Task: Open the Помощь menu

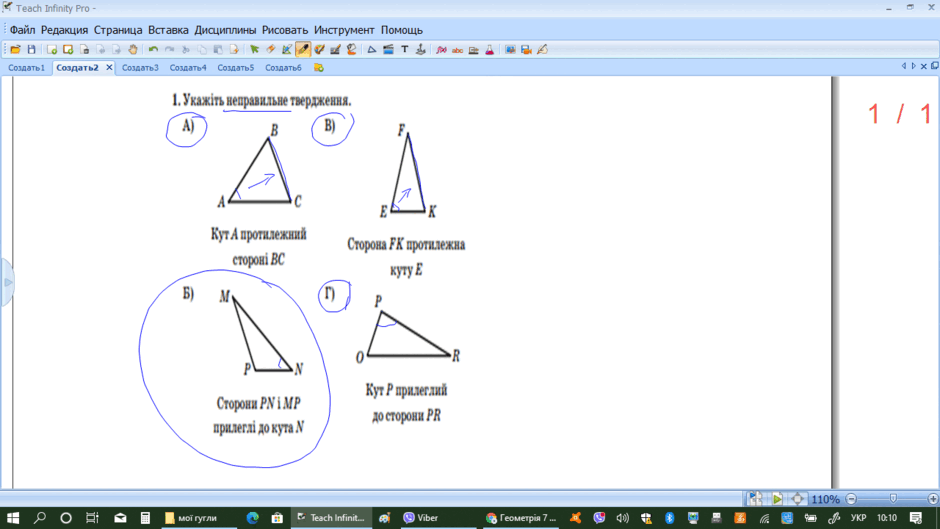Action: click(x=402, y=30)
